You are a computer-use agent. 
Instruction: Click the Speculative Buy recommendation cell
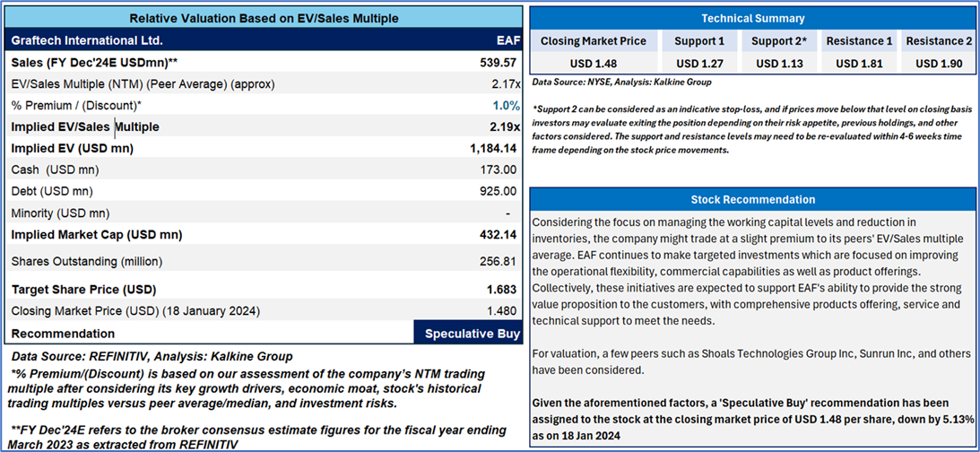point(467,333)
